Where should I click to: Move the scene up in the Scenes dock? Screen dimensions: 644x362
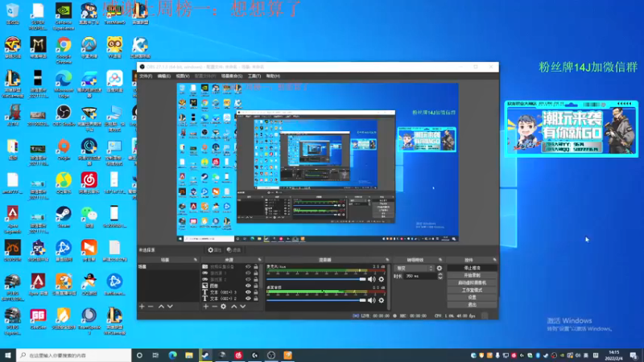coord(161,306)
